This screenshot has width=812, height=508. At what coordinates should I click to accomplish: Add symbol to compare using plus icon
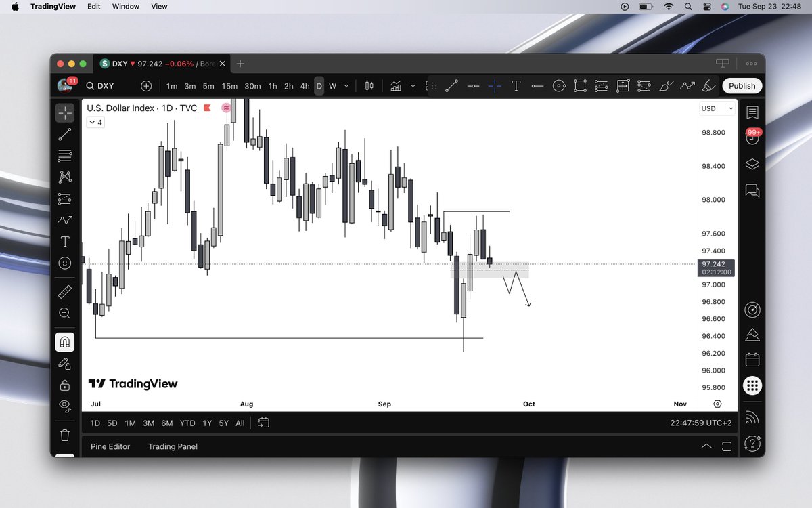tap(146, 86)
